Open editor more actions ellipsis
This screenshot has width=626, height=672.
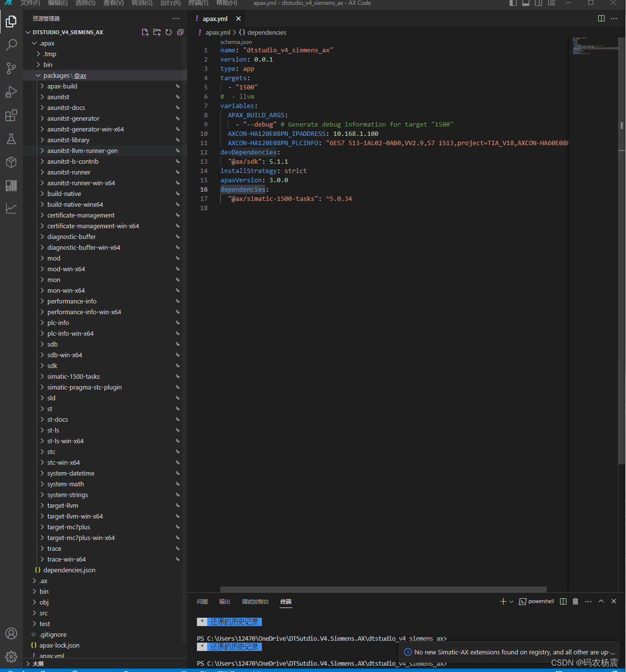[x=614, y=19]
